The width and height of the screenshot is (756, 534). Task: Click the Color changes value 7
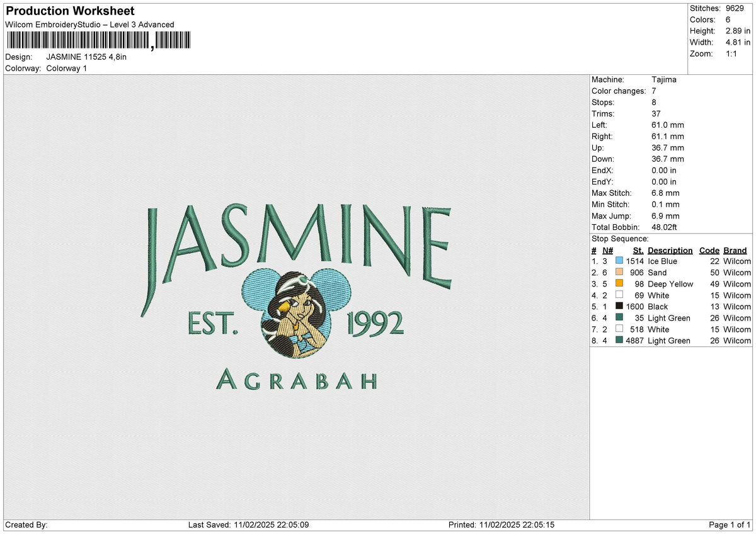click(654, 91)
